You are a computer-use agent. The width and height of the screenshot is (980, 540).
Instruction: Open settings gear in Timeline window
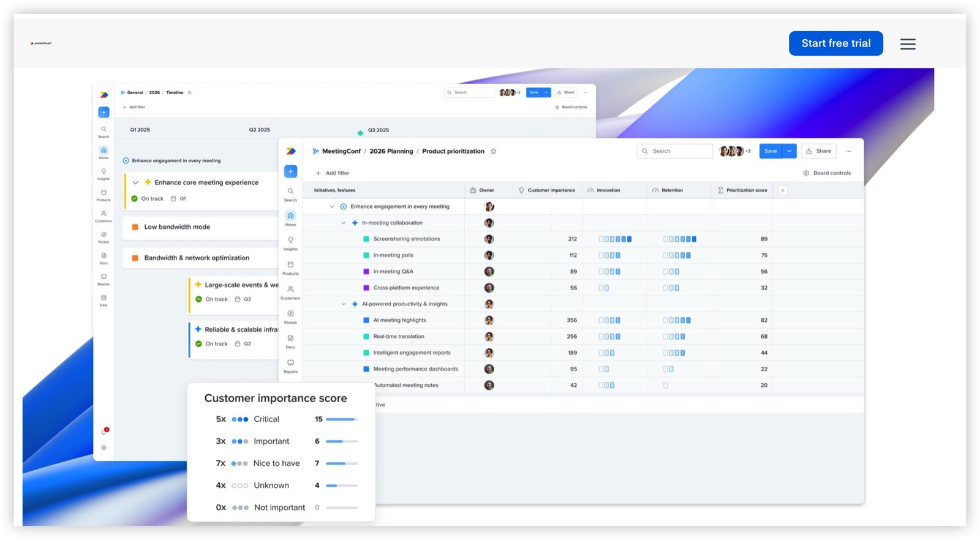point(104,448)
